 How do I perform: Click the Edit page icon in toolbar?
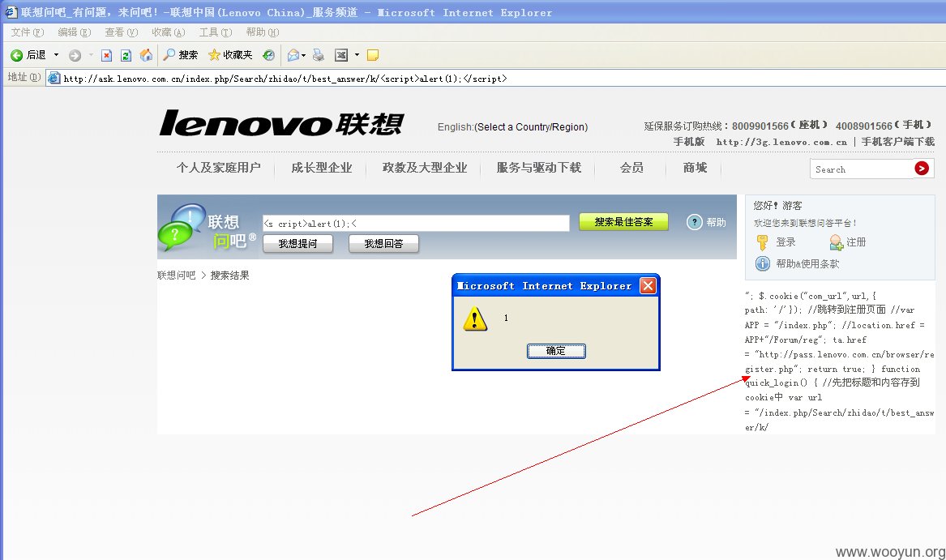click(x=341, y=56)
